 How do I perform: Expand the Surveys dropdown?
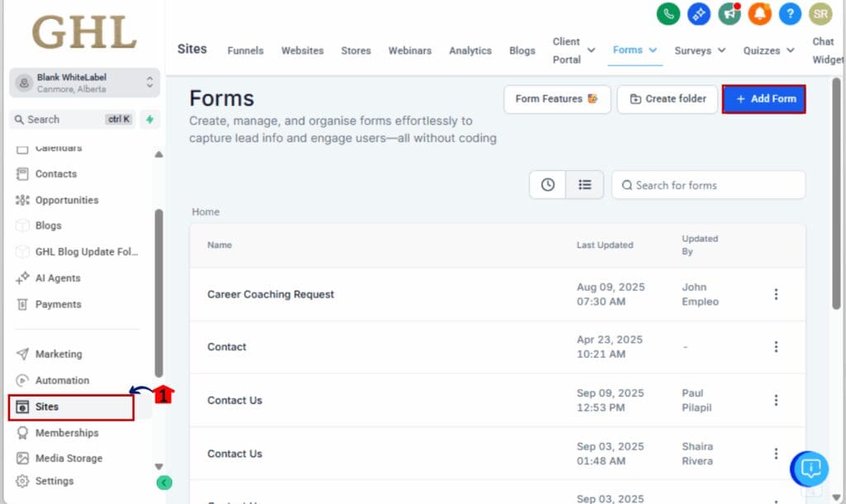699,50
